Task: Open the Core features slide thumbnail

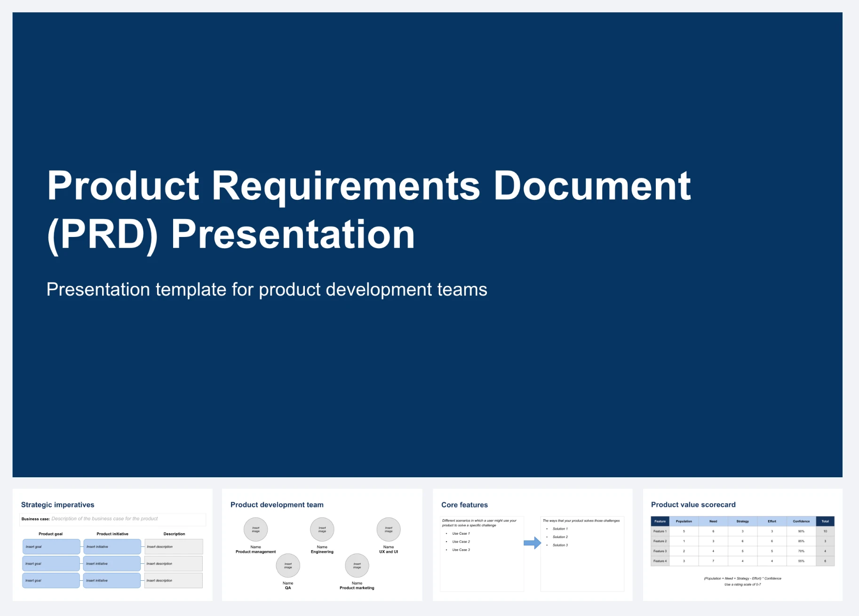Action: [533, 545]
